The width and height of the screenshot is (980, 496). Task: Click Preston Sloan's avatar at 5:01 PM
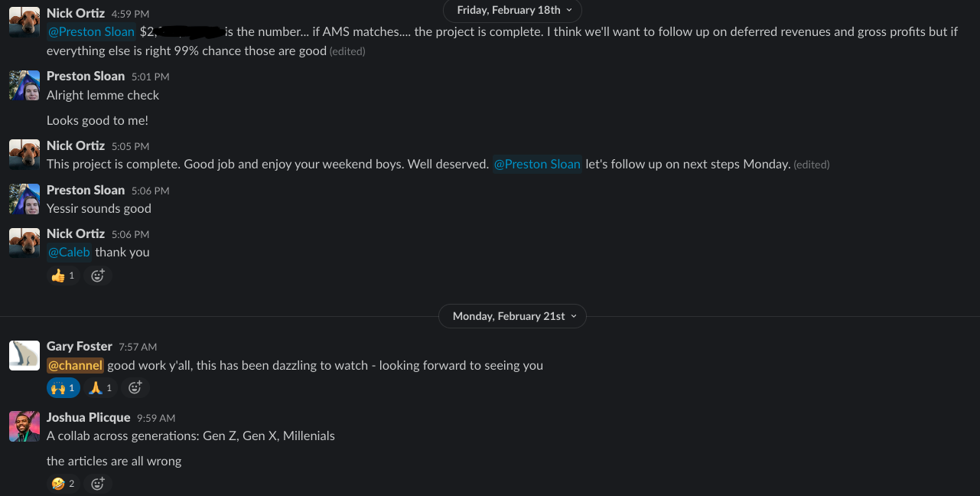coord(24,85)
